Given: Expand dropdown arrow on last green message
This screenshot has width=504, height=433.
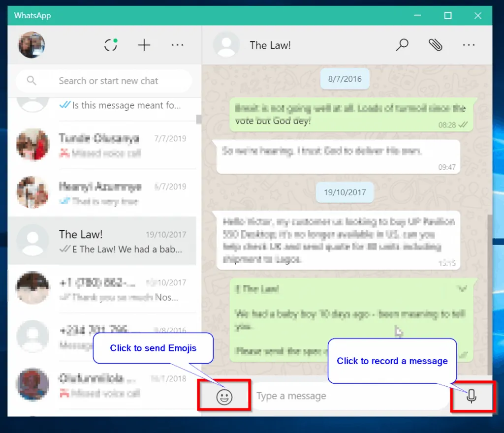Looking at the screenshot, I should (x=461, y=289).
